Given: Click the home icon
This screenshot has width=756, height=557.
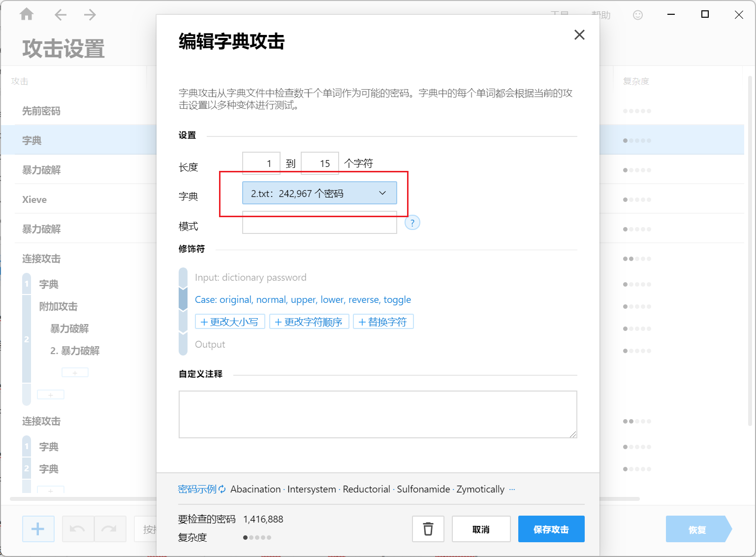Looking at the screenshot, I should [x=27, y=15].
